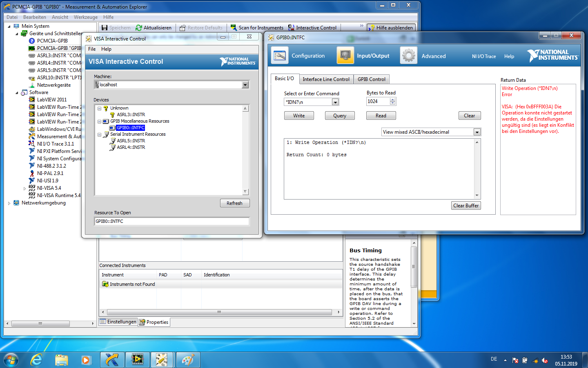Click the ASRL5::INSTR serial icon in VISA Devices
This screenshot has width=588, height=368.
tap(112, 141)
